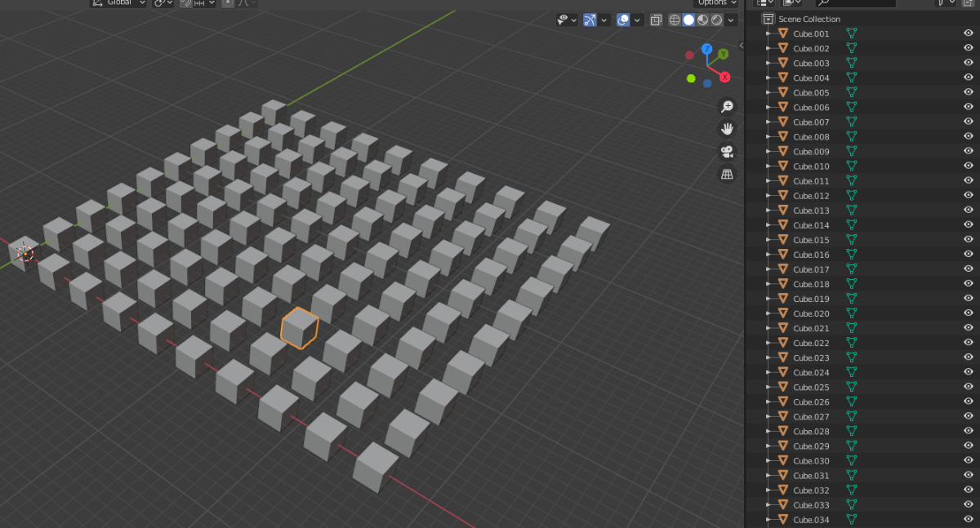Screen dimensions: 980x528
Task: Select material preview viewport shading
Action: pyautogui.click(x=702, y=20)
